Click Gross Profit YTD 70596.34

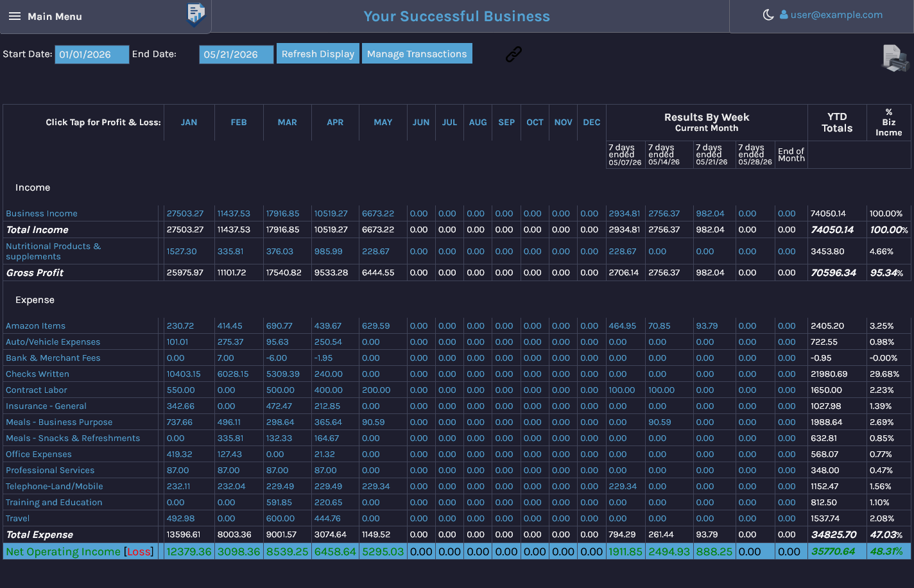pos(833,273)
